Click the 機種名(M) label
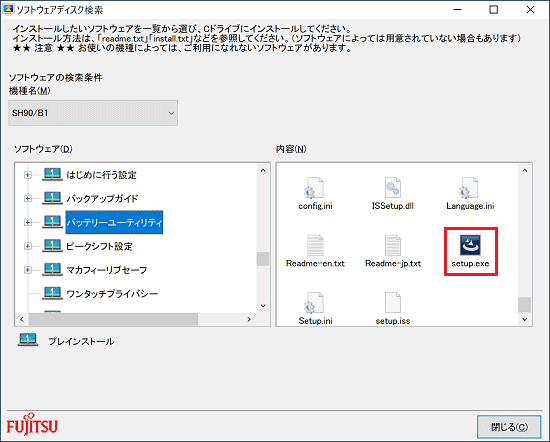Viewport: 550px width, 442px height. point(29,91)
